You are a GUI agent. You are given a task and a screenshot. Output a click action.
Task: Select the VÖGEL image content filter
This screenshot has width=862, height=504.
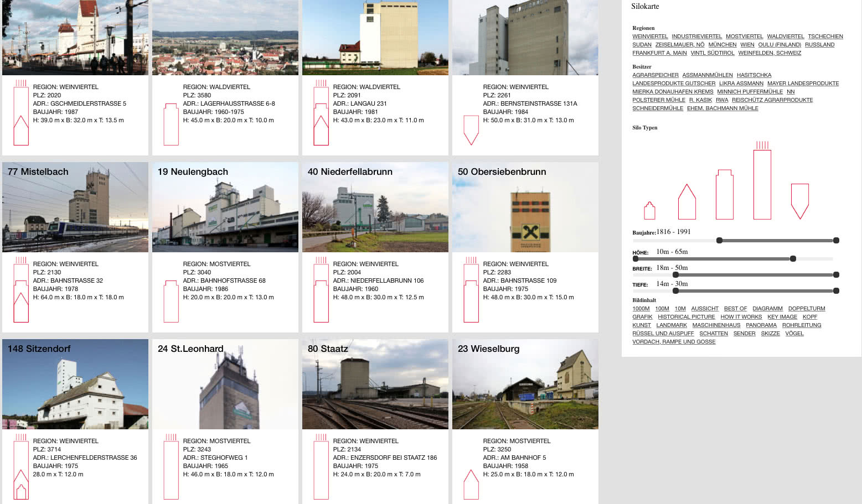794,333
